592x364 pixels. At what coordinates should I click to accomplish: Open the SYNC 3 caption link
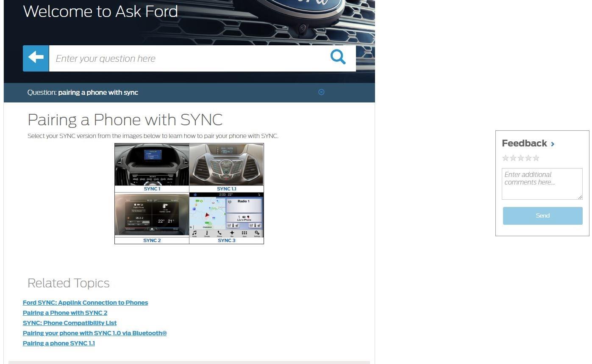click(227, 240)
